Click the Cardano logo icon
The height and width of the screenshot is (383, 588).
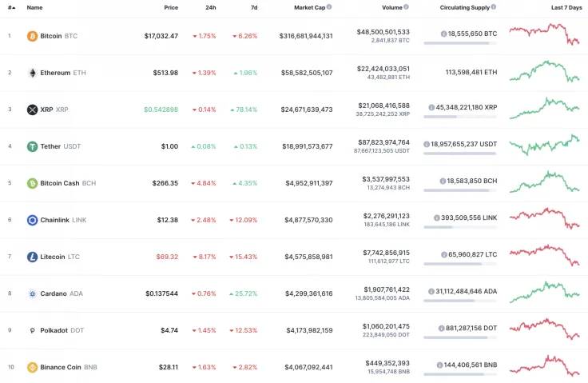coord(32,293)
